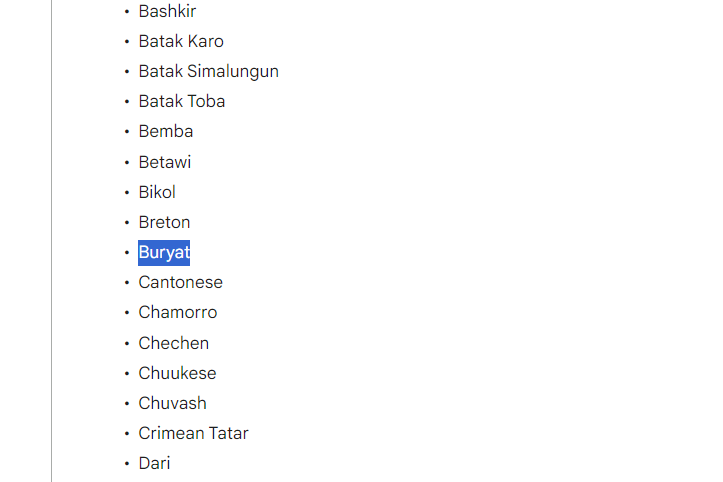The image size is (723, 482).
Task: Click the Bemba list entry
Action: click(166, 131)
